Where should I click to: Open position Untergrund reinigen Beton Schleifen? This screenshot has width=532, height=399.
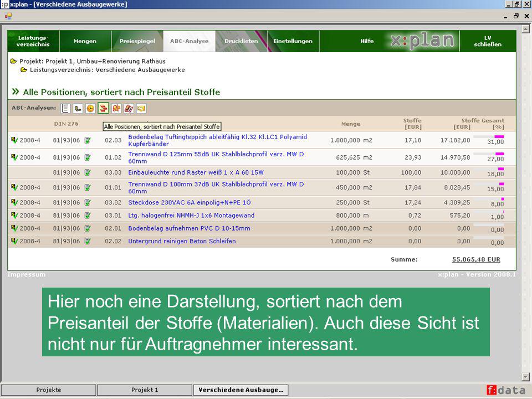(182, 241)
